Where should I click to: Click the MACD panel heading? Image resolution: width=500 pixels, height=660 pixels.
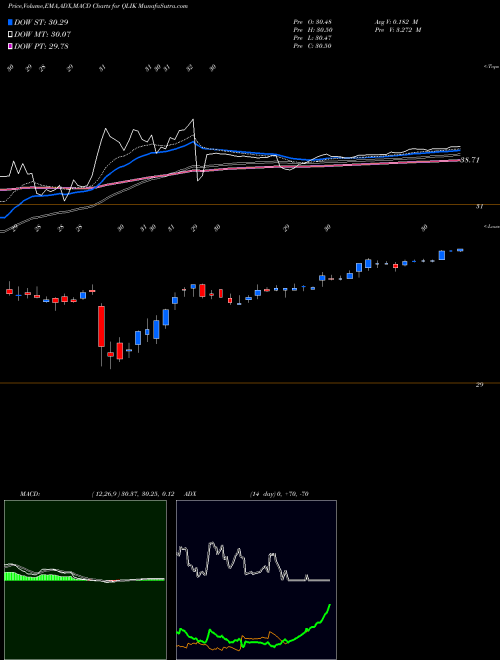click(x=29, y=494)
